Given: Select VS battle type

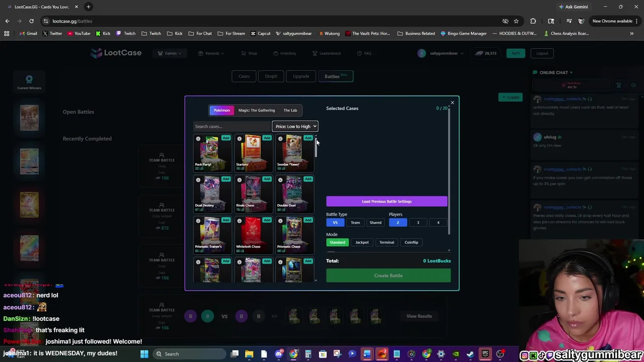Looking at the screenshot, I should [x=335, y=222].
